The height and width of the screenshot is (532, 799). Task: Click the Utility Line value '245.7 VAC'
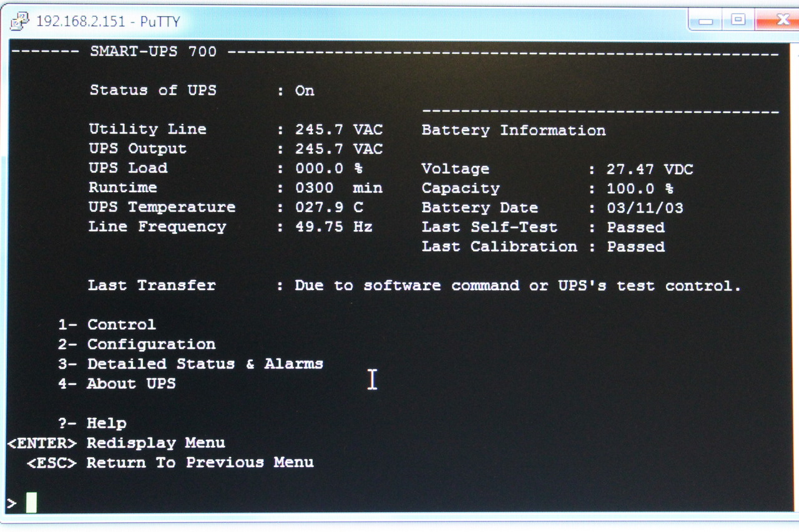pos(339,130)
